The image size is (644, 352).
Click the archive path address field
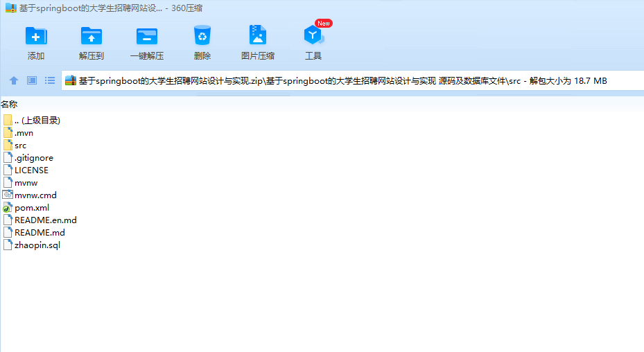coord(352,80)
